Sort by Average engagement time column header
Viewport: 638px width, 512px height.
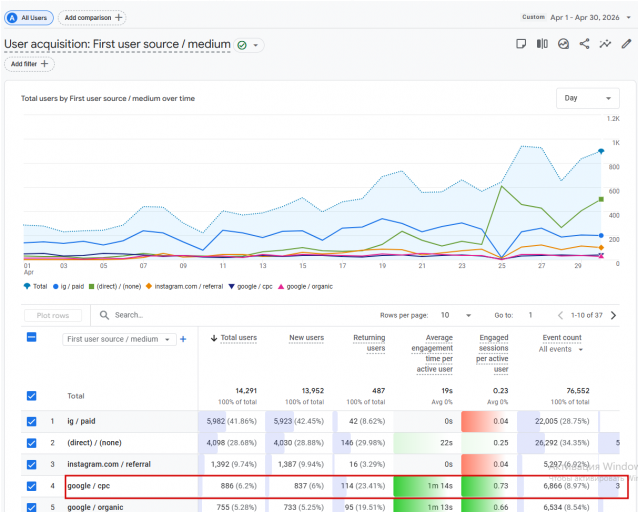pyautogui.click(x=432, y=353)
